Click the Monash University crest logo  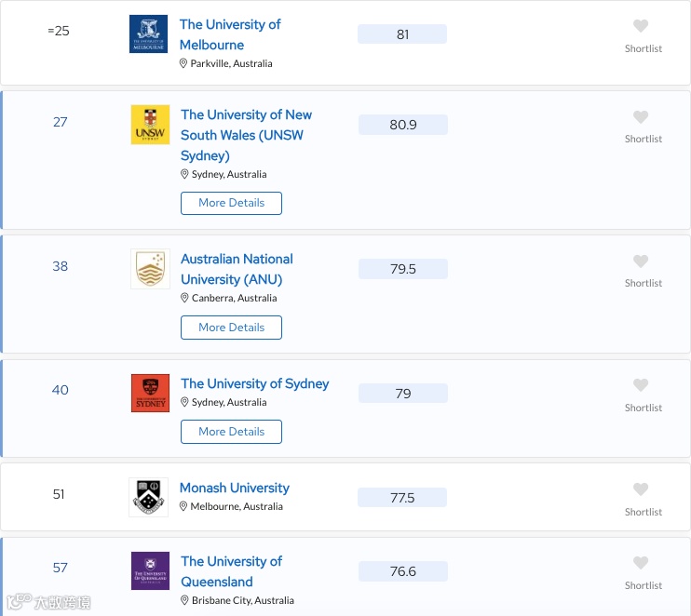(149, 497)
